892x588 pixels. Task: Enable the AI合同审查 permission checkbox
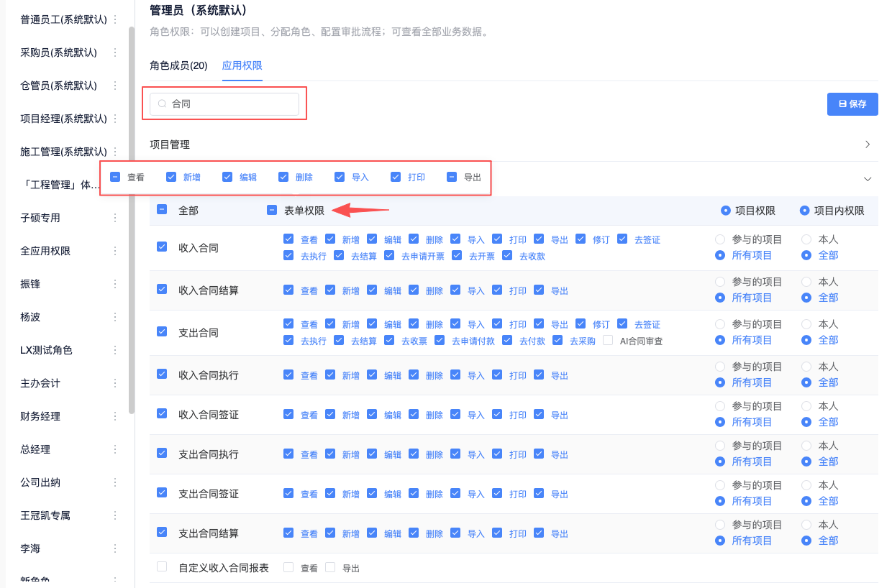point(608,341)
